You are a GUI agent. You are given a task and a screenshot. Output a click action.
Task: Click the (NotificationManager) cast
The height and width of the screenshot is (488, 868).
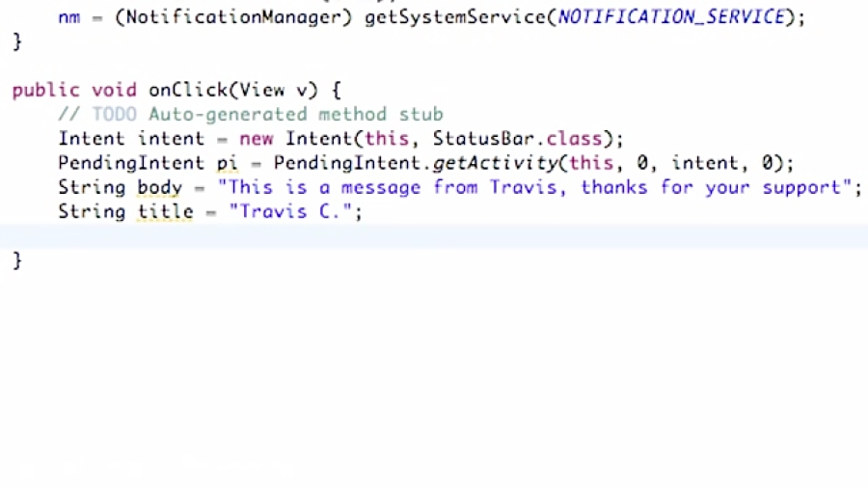click(233, 18)
